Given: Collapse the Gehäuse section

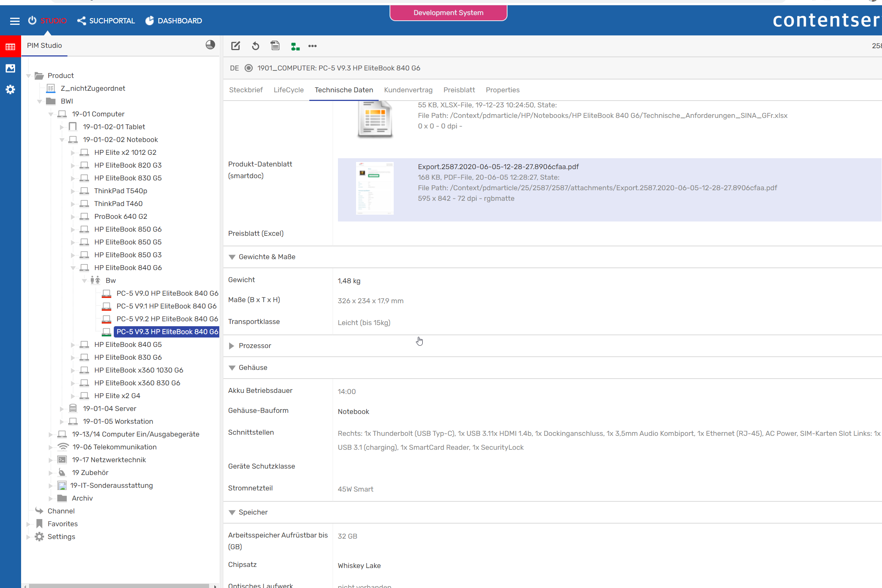Looking at the screenshot, I should click(x=232, y=368).
